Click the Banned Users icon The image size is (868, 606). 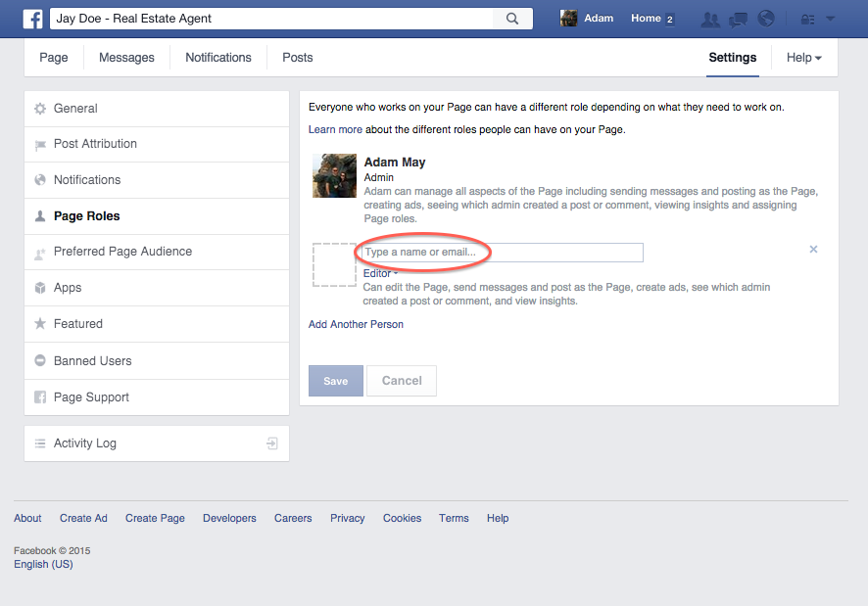40,360
